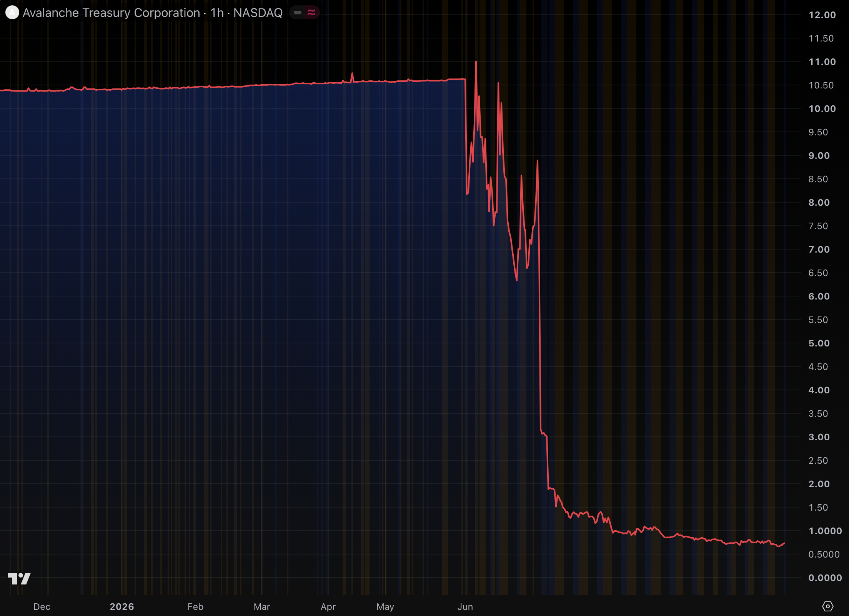Click the 0.0000 price axis label
The image size is (849, 616).
click(x=825, y=578)
